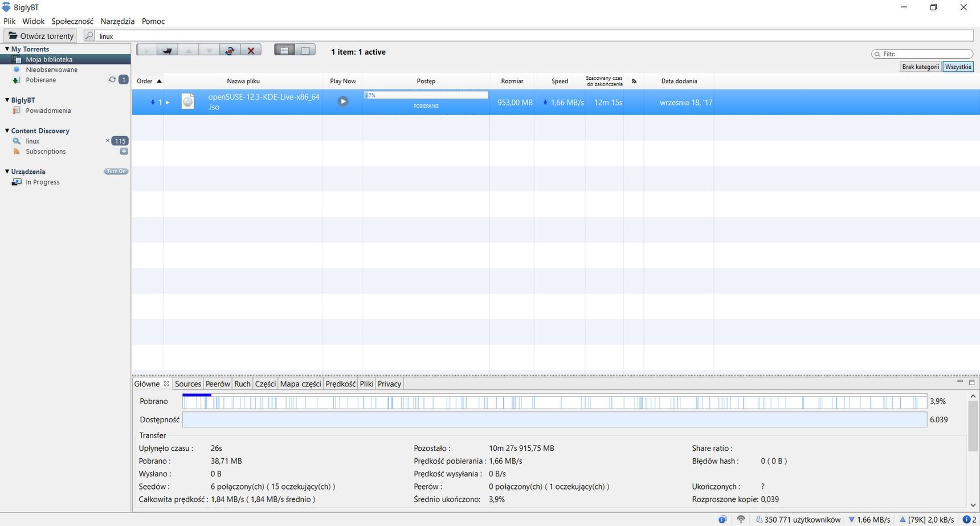Remove torrent with the red X icon
Screen dimensions: 980x526
(251, 51)
